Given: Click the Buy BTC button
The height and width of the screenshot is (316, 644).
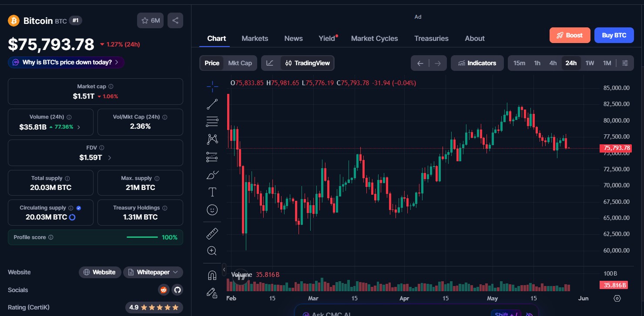Looking at the screenshot, I should click(614, 35).
